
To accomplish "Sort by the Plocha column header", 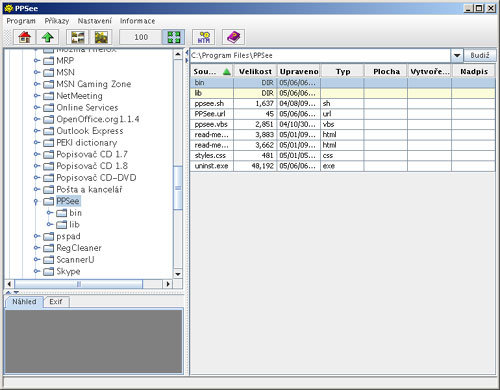I will pos(386,71).
